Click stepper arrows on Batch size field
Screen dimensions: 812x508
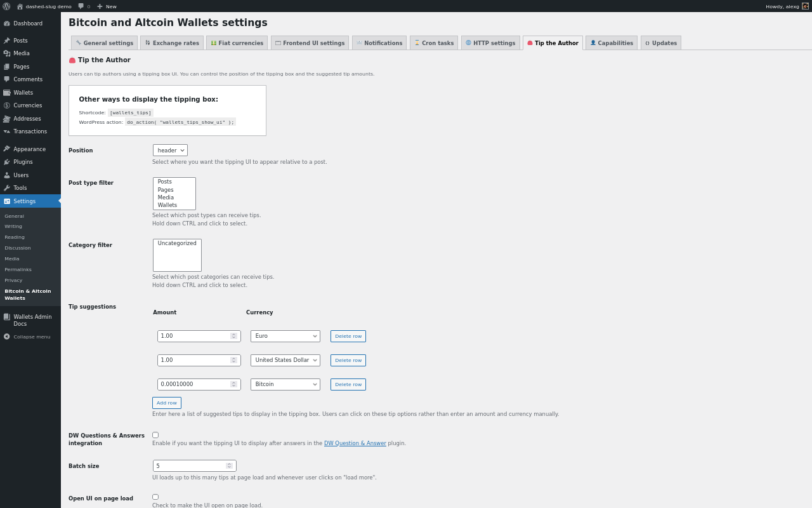tap(229, 465)
